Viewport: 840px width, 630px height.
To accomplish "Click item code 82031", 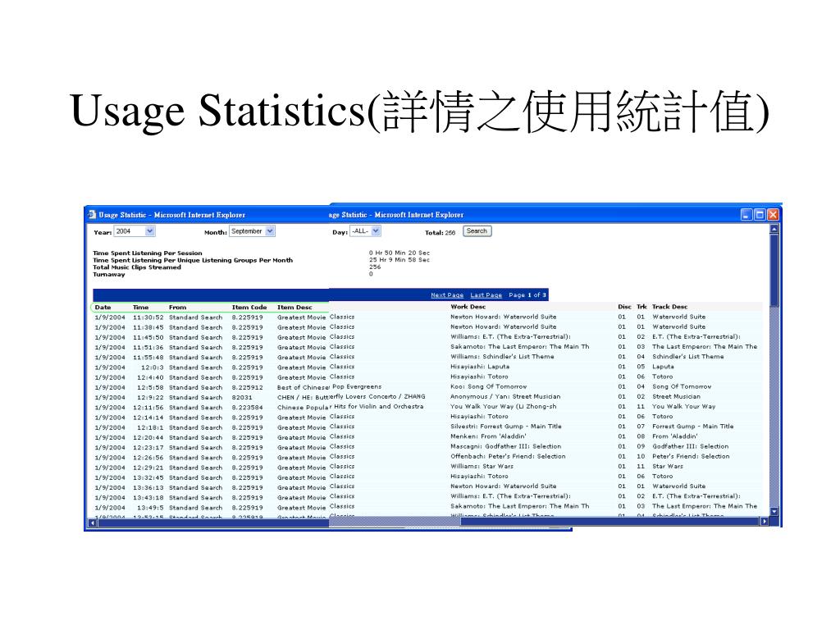I will [x=242, y=398].
